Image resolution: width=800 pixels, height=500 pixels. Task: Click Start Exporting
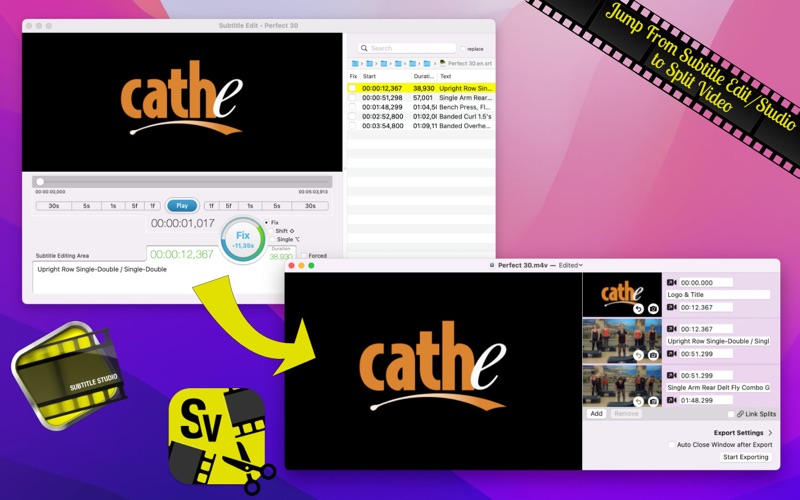pyautogui.click(x=745, y=457)
